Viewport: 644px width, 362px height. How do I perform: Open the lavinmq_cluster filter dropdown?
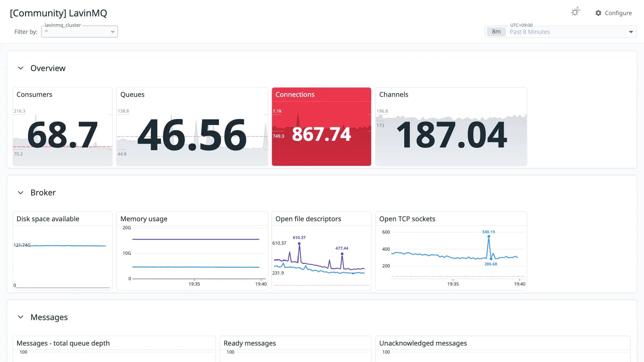tap(79, 32)
